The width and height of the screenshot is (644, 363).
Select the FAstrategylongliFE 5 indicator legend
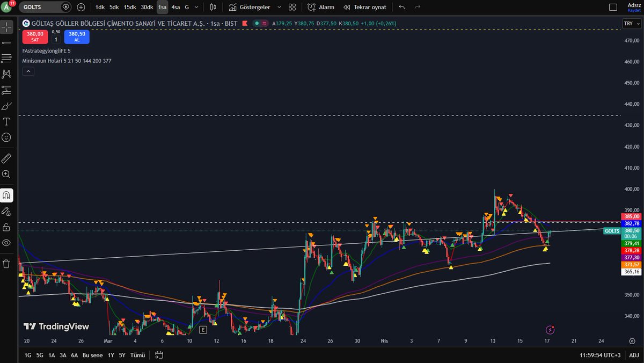point(46,50)
